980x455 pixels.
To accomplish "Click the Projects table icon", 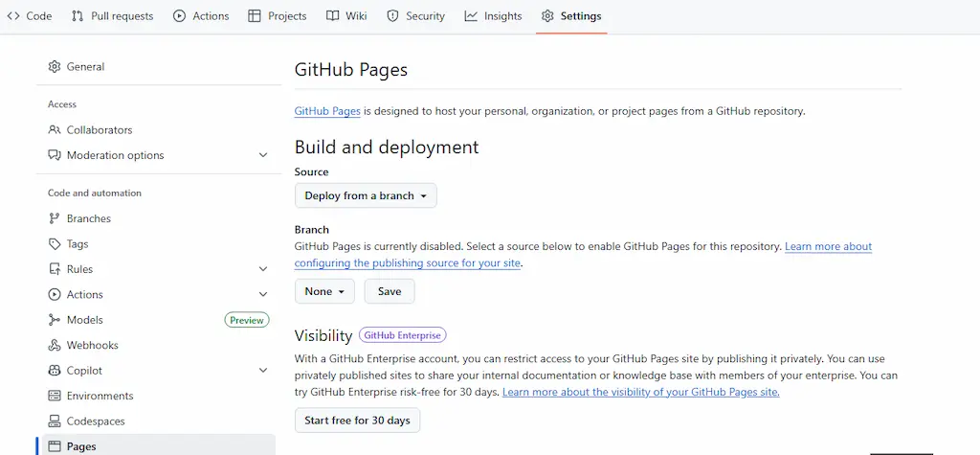I will (255, 16).
